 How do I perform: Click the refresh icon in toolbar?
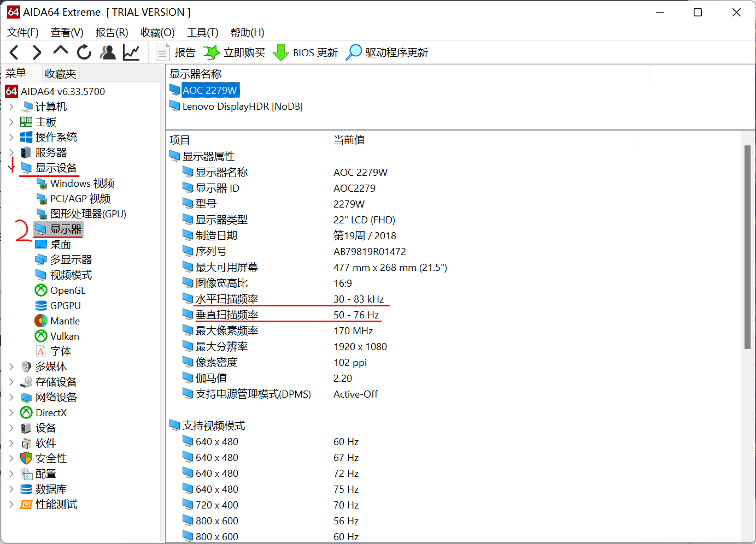(84, 52)
